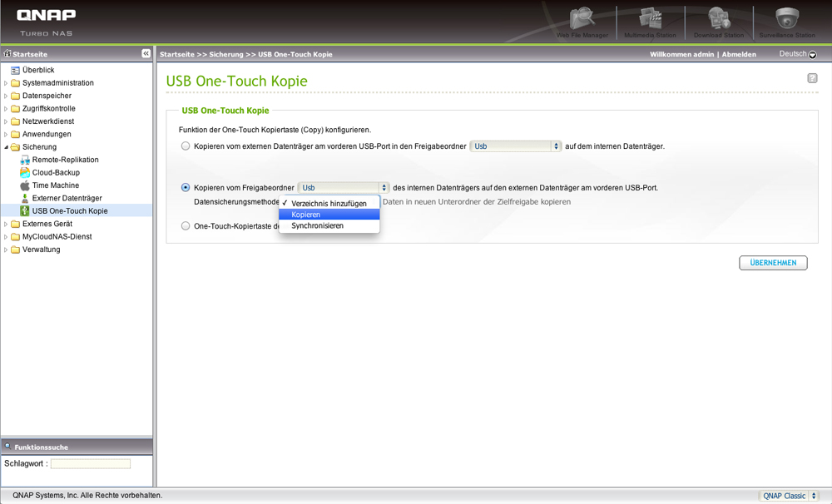Expand Datenspeicher tree node
This screenshot has height=504, width=832.
pyautogui.click(x=6, y=96)
